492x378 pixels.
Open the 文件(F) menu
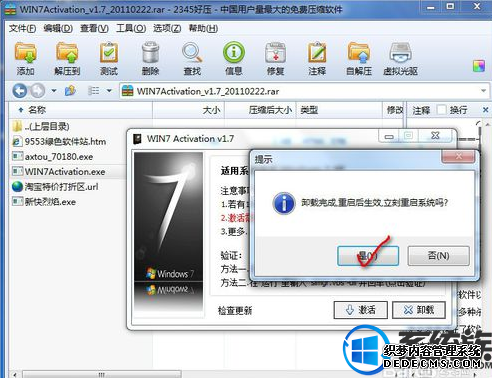pos(22,28)
